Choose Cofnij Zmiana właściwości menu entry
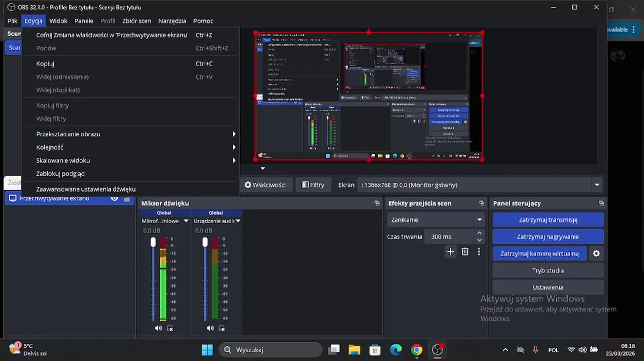The height and width of the screenshot is (361, 644). pyautogui.click(x=130, y=35)
